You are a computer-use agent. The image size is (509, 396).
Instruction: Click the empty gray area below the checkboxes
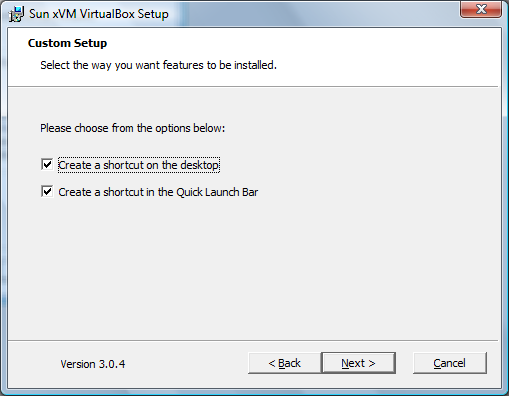[253, 267]
